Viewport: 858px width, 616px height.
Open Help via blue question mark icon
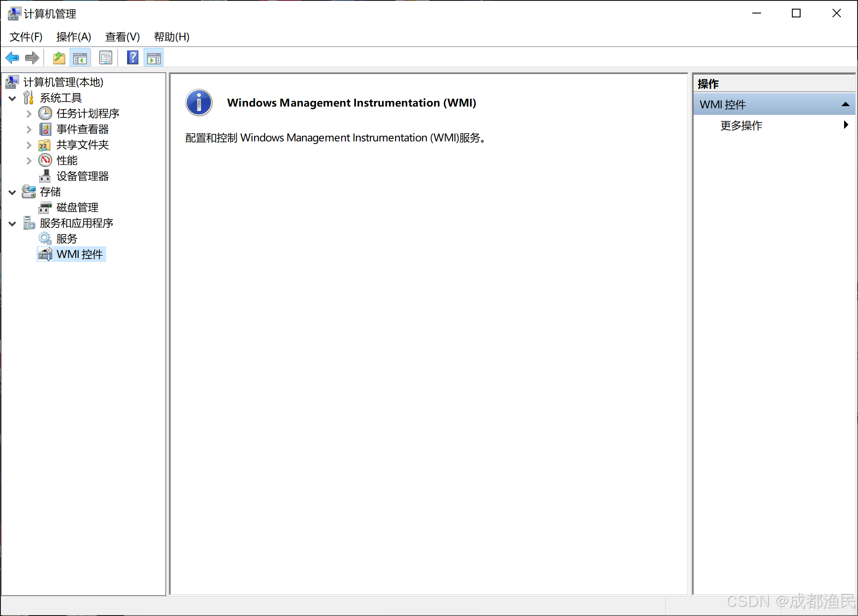point(133,58)
